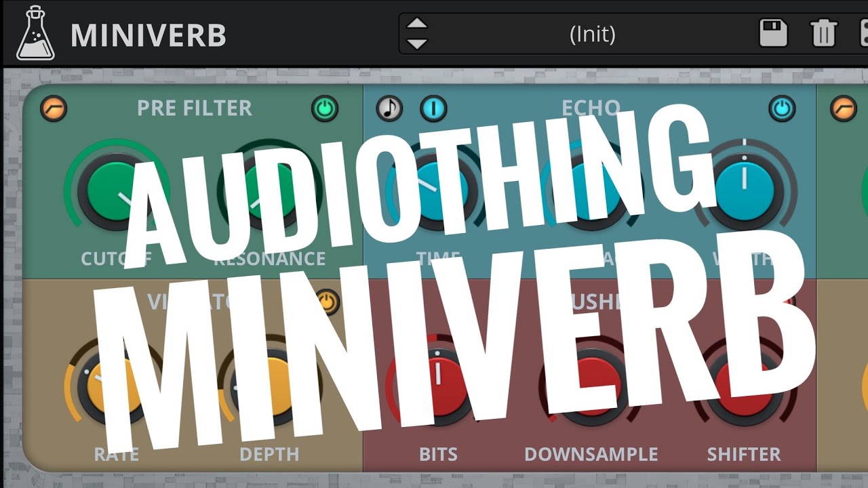Click the Resonance knob
This screenshot has width=868, height=488.
point(269,190)
